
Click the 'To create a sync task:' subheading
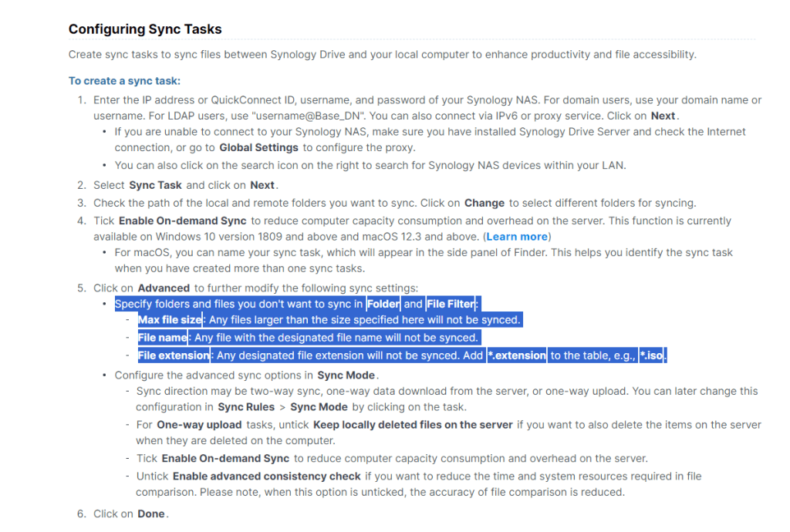124,81
